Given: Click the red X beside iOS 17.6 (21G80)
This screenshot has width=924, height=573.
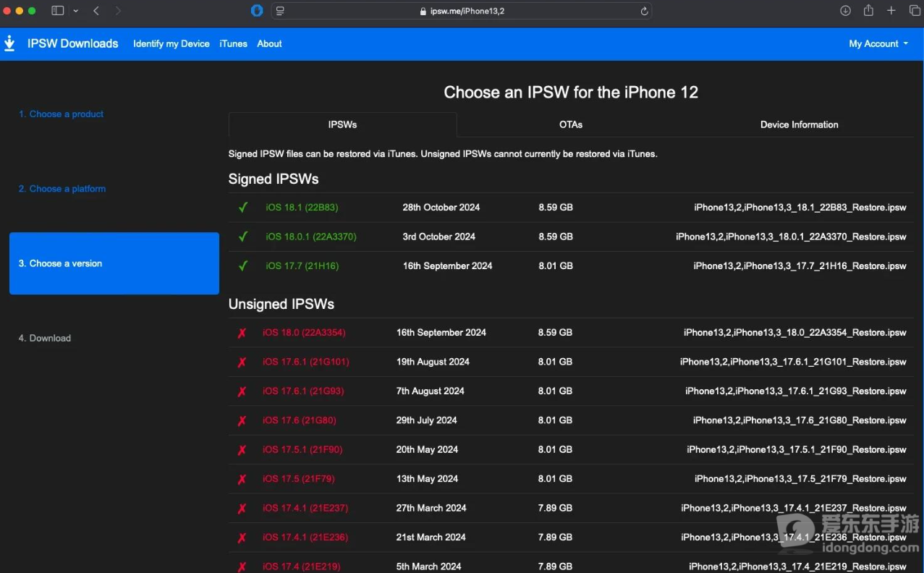Looking at the screenshot, I should [x=242, y=420].
